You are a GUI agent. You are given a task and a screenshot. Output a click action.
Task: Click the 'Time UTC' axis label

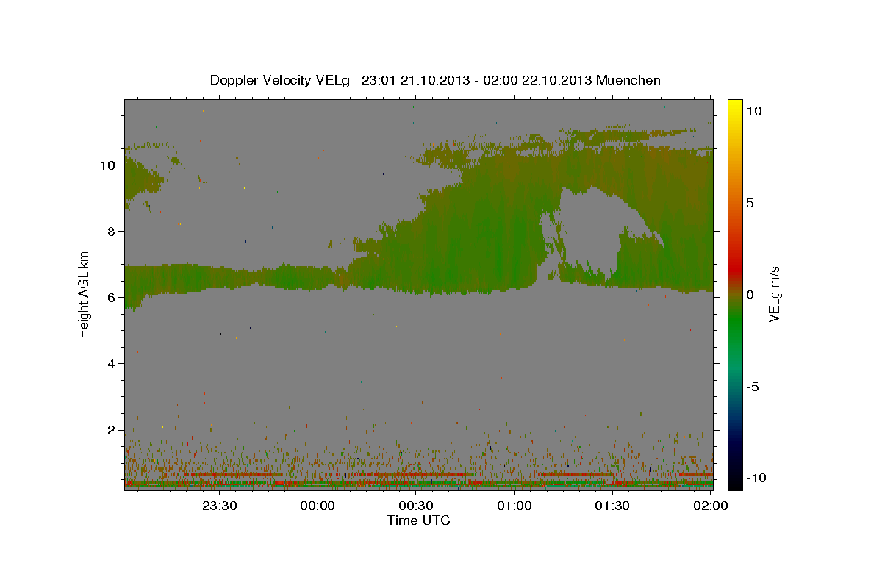(x=418, y=520)
